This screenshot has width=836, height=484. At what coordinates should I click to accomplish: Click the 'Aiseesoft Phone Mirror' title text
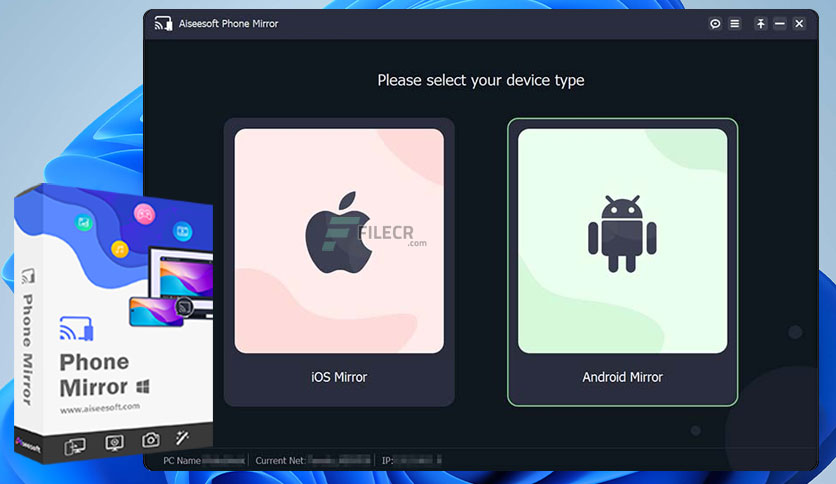click(x=228, y=23)
